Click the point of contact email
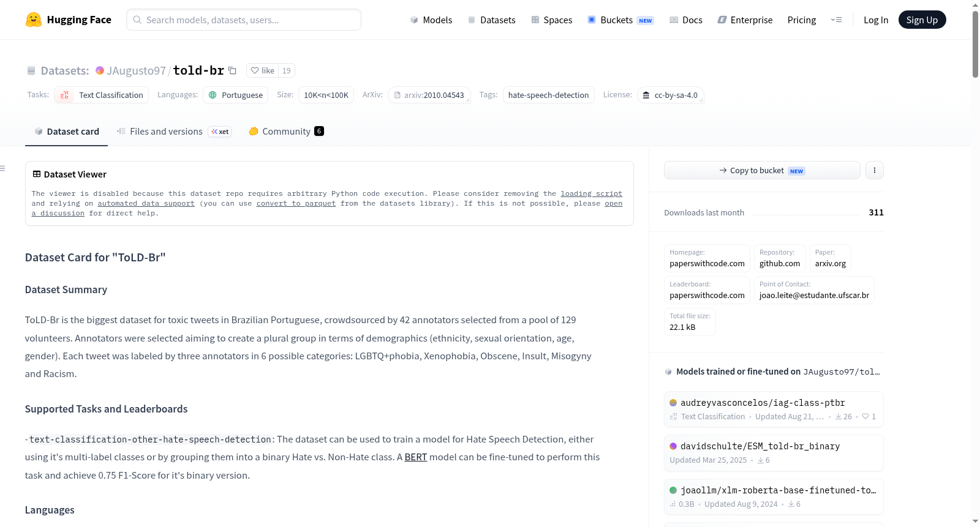The height and width of the screenshot is (527, 980). click(x=814, y=290)
